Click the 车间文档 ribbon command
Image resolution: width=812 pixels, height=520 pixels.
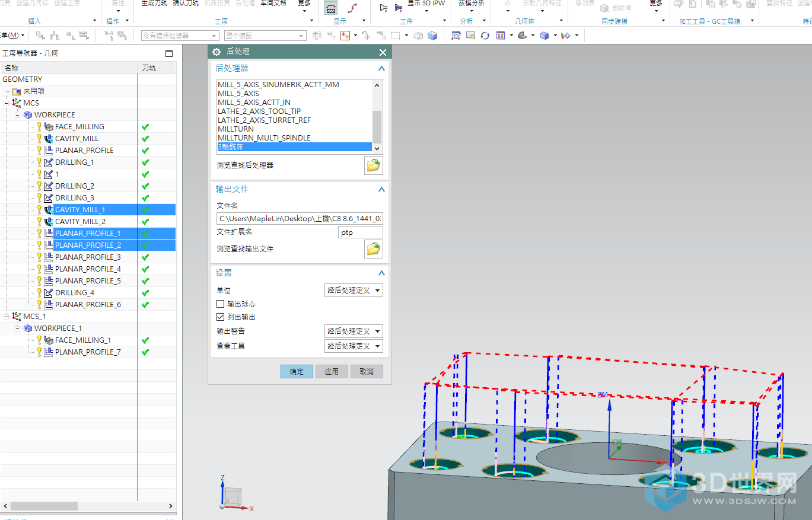click(273, 4)
